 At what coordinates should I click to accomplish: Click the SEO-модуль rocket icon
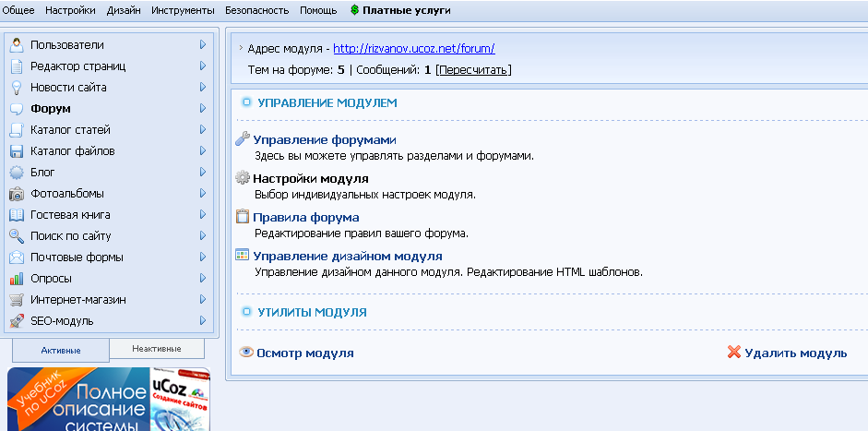pos(17,321)
